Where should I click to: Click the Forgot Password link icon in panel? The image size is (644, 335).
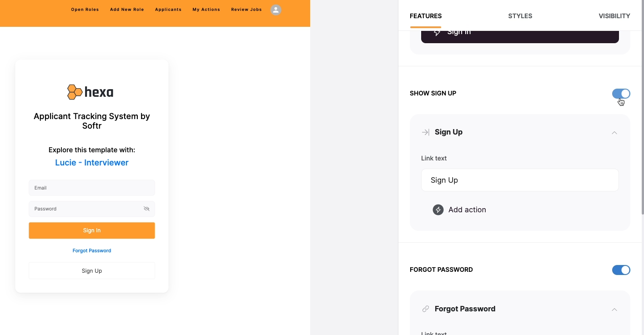(426, 309)
